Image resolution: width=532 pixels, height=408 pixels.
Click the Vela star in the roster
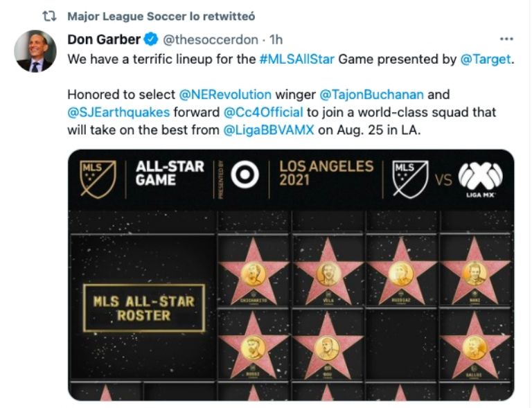point(327,274)
